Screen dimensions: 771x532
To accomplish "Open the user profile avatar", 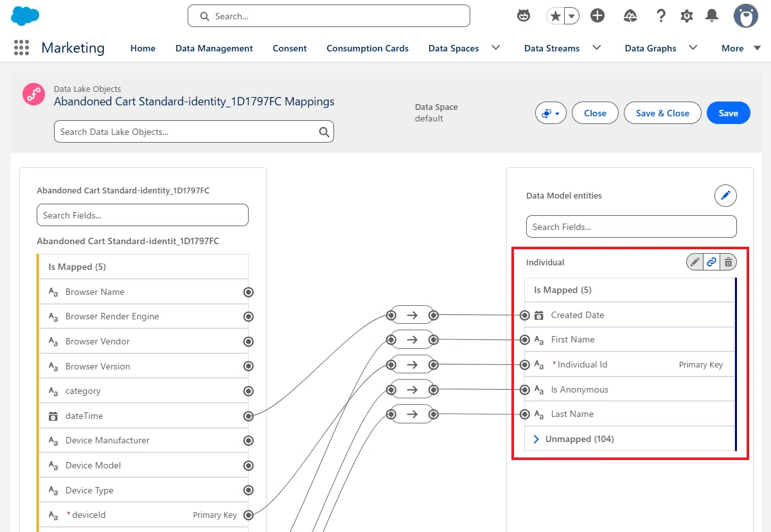I will [746, 15].
